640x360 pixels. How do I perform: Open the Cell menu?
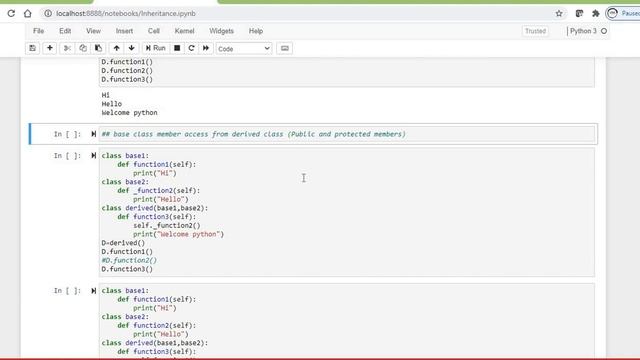153,31
